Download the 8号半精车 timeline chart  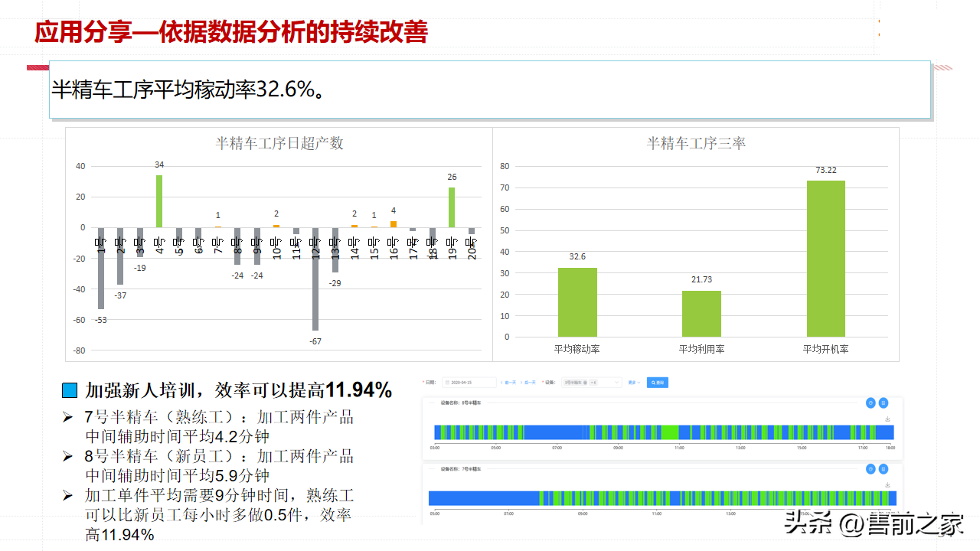click(887, 419)
